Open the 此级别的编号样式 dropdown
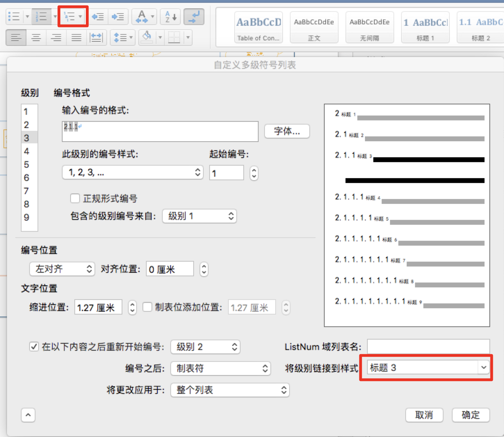 click(x=132, y=172)
